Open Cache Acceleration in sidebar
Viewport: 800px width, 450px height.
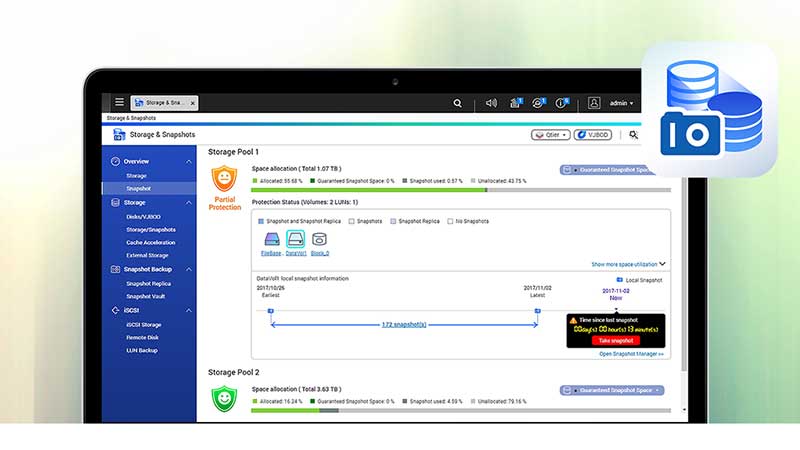pyautogui.click(x=151, y=243)
